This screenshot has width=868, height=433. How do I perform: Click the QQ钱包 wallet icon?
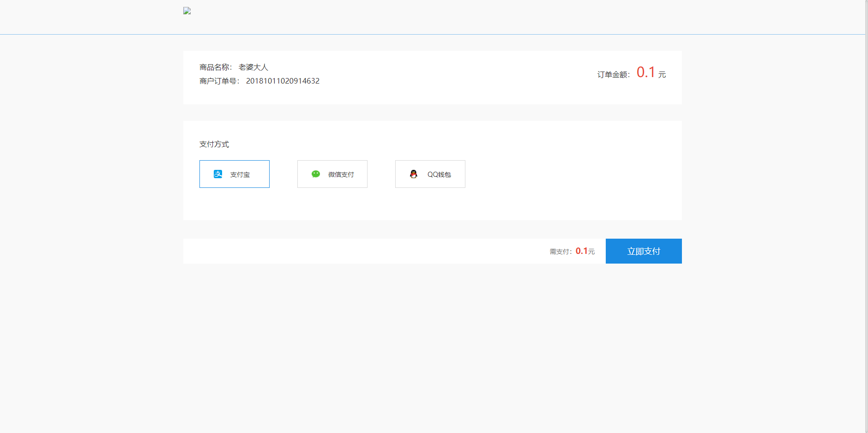point(414,174)
